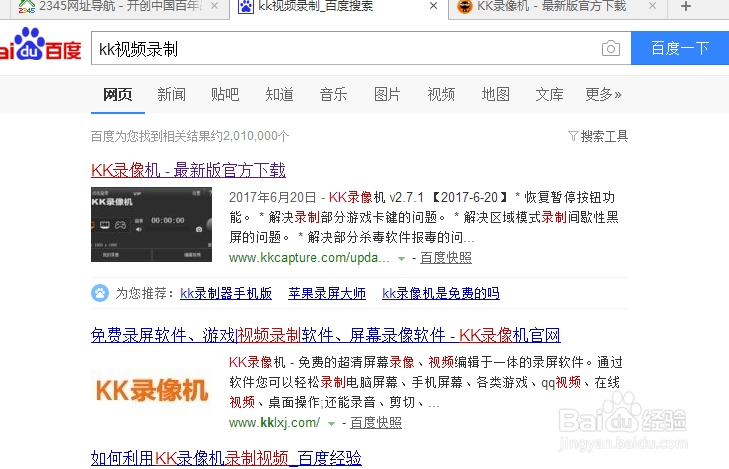Open recommended search kk录像机是免费的吗
This screenshot has width=729, height=469.
pyautogui.click(x=441, y=293)
